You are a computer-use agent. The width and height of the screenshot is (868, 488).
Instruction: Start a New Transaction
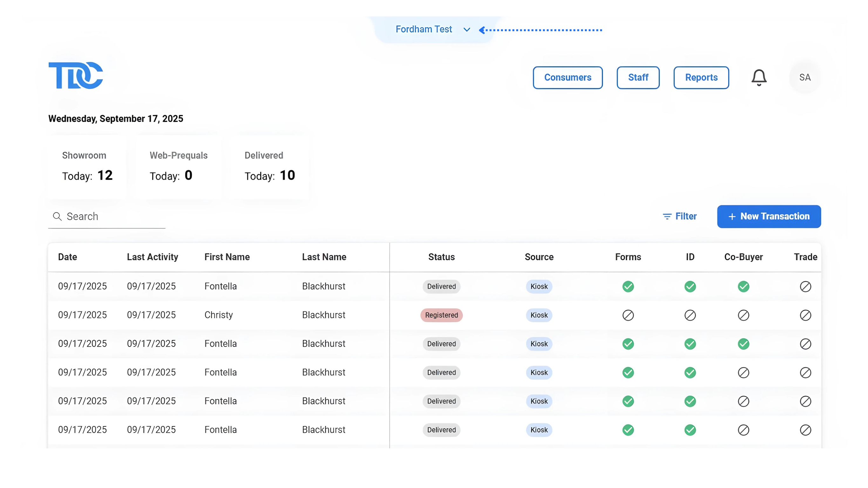(x=769, y=216)
